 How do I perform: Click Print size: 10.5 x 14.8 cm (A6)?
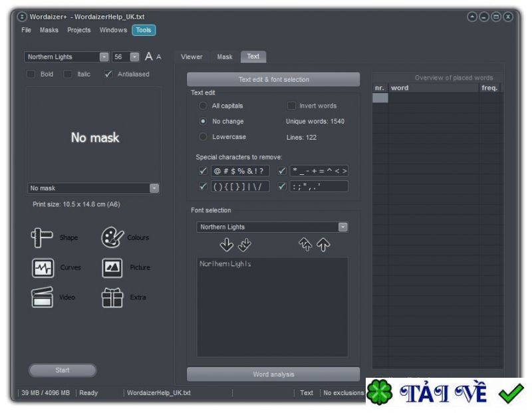click(76, 204)
